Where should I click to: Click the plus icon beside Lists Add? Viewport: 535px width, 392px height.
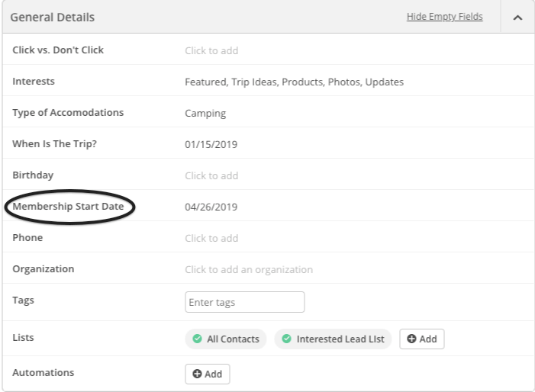[411, 339]
